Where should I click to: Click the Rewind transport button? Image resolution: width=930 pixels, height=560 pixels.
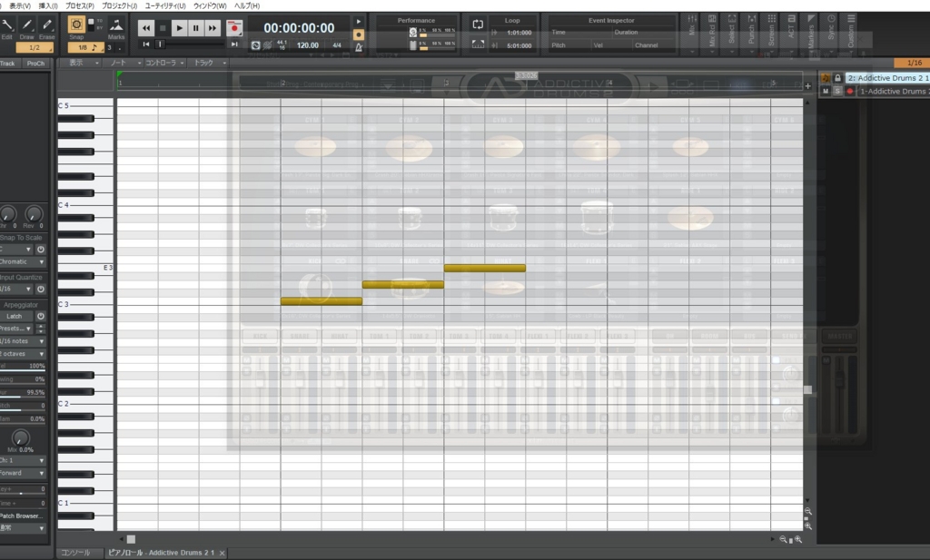(x=146, y=28)
